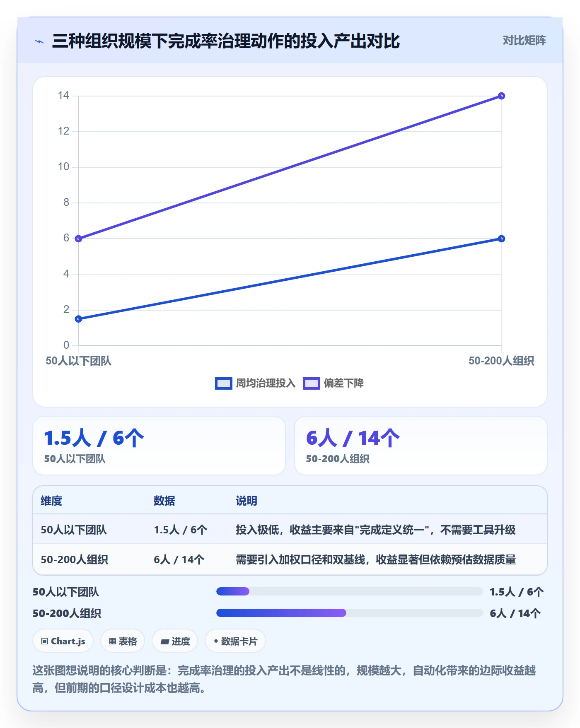This screenshot has height=728, width=580.
Task: Click the 说明 column header
Action: (247, 501)
